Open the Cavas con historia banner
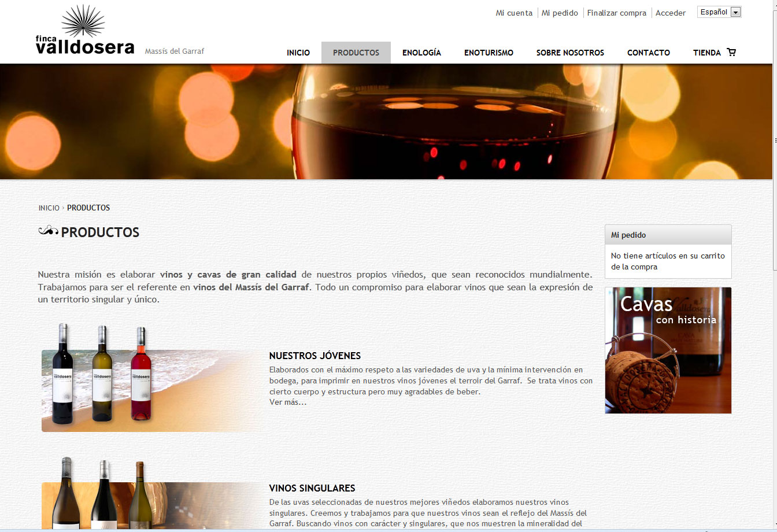This screenshot has height=532, width=777. click(x=668, y=350)
